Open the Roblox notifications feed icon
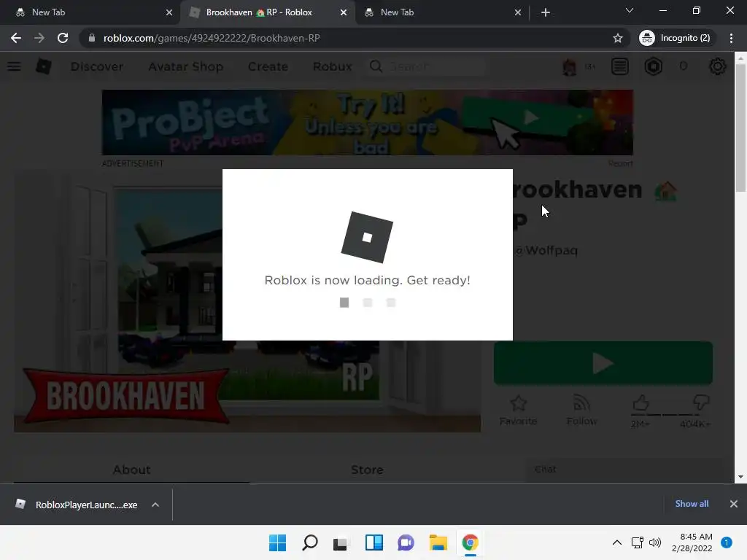 click(x=620, y=66)
